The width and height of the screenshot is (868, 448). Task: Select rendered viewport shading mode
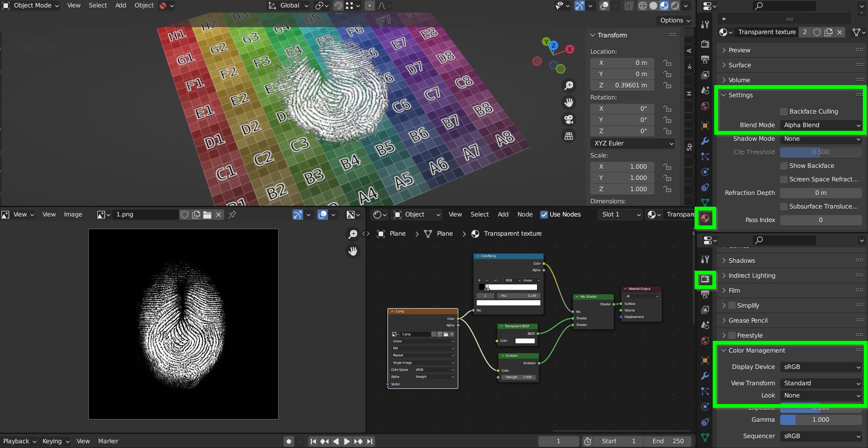click(x=675, y=6)
